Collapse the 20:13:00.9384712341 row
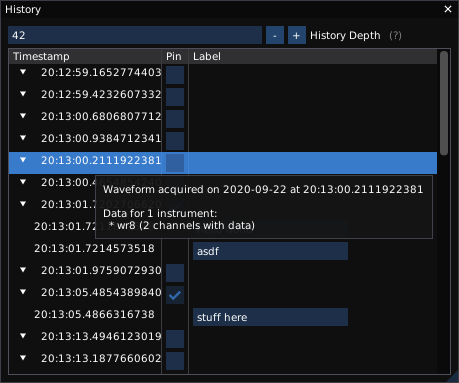 [23, 138]
